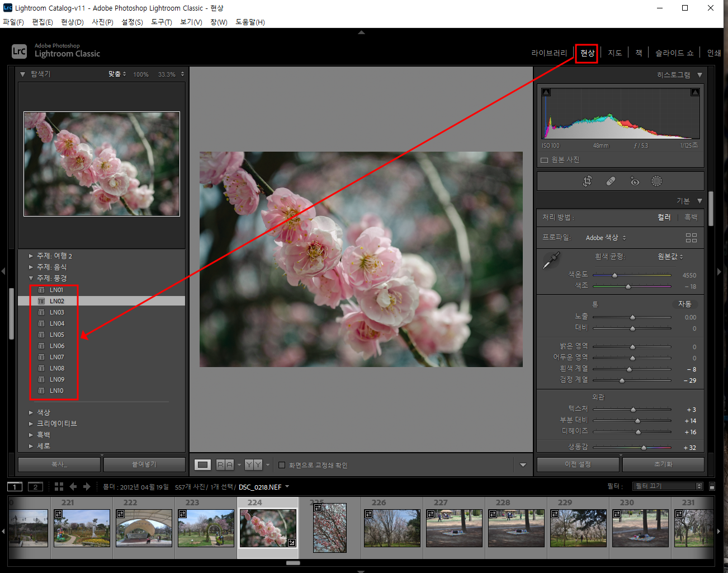Check the 원본 사진 checkbox

pyautogui.click(x=544, y=160)
